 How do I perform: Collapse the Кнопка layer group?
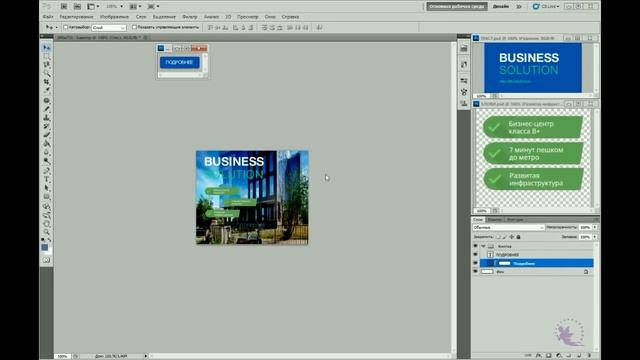[x=483, y=246]
